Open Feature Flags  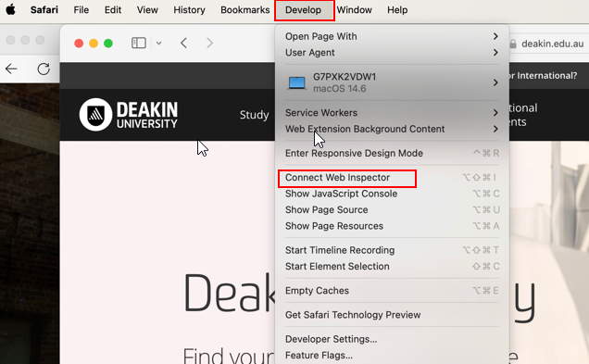click(x=392, y=356)
